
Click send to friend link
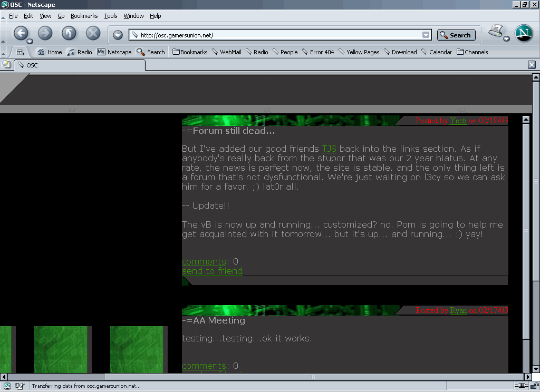pyautogui.click(x=212, y=271)
